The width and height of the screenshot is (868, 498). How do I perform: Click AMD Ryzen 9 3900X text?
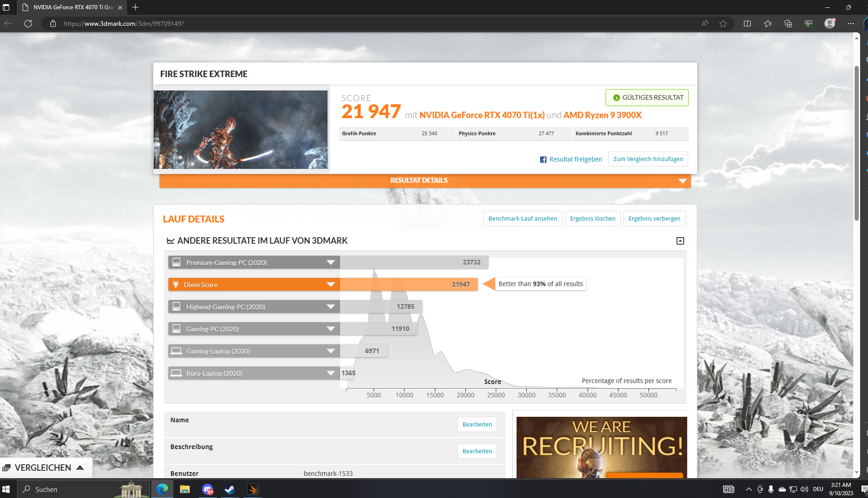(602, 115)
